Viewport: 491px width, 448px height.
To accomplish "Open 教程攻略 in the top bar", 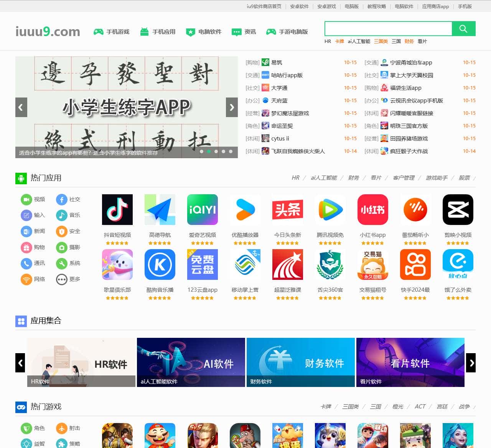I will (x=377, y=7).
